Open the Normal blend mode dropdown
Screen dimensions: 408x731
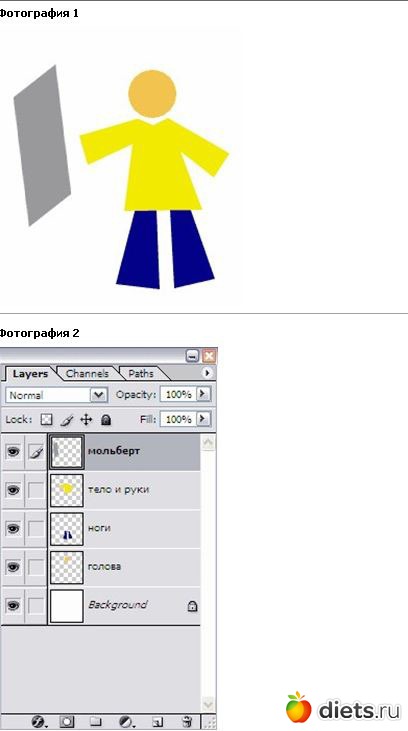pyautogui.click(x=56, y=395)
